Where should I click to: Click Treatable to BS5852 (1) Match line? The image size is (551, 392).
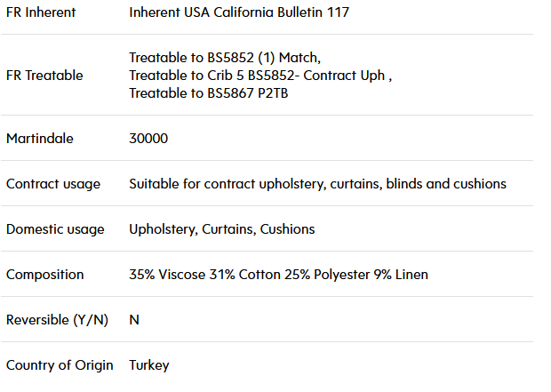click(x=225, y=57)
